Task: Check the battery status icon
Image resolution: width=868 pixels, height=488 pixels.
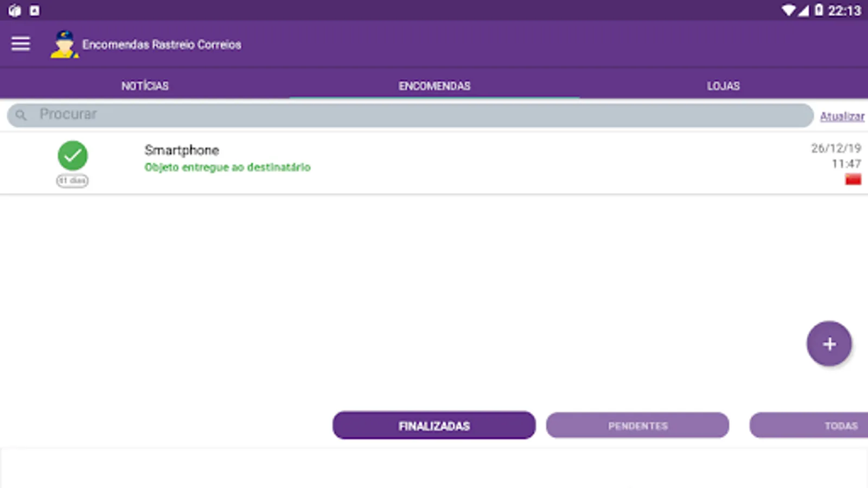Action: (819, 10)
